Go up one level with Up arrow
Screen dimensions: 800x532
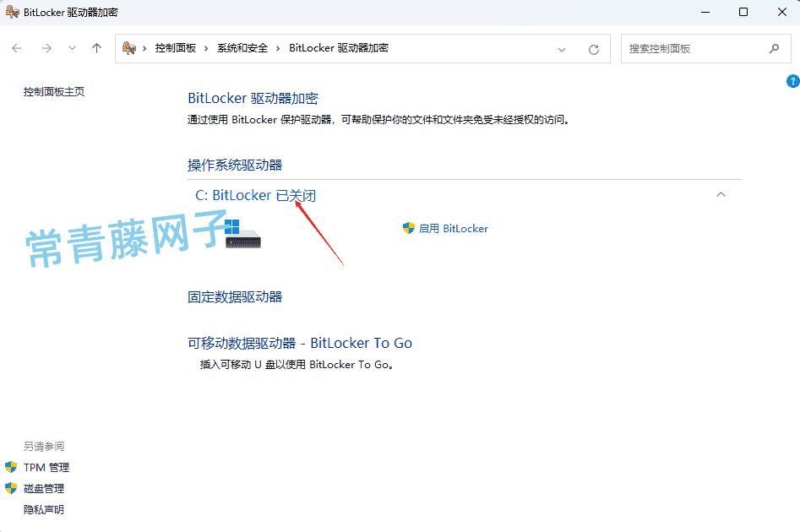click(x=96, y=48)
